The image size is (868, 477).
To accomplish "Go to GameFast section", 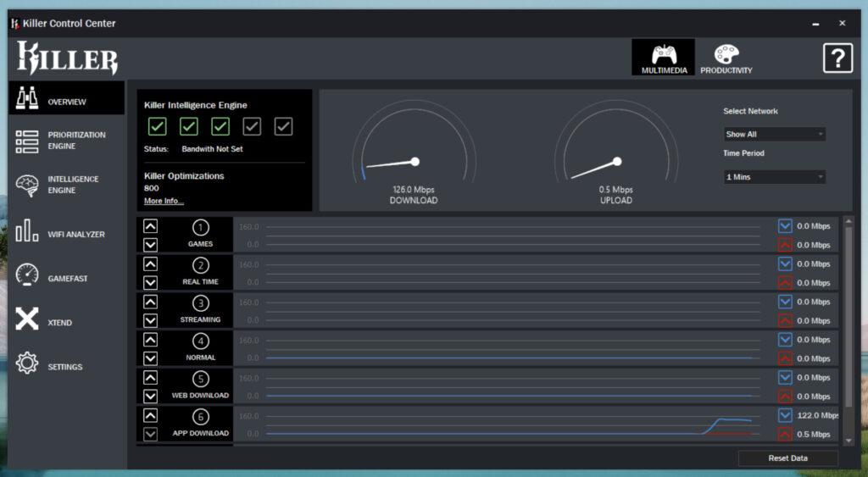I will [x=68, y=279].
